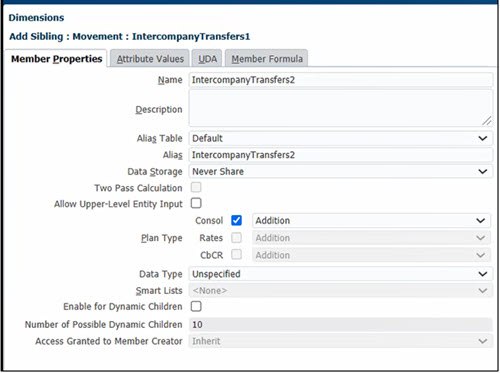500x373 pixels.
Task: Open the CbCR aggregation dropdown
Action: (371, 255)
